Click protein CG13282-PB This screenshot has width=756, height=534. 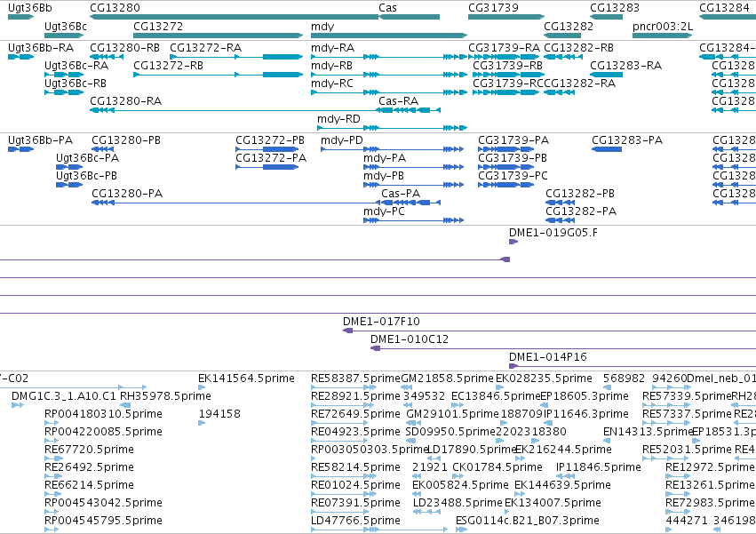pyautogui.click(x=561, y=203)
